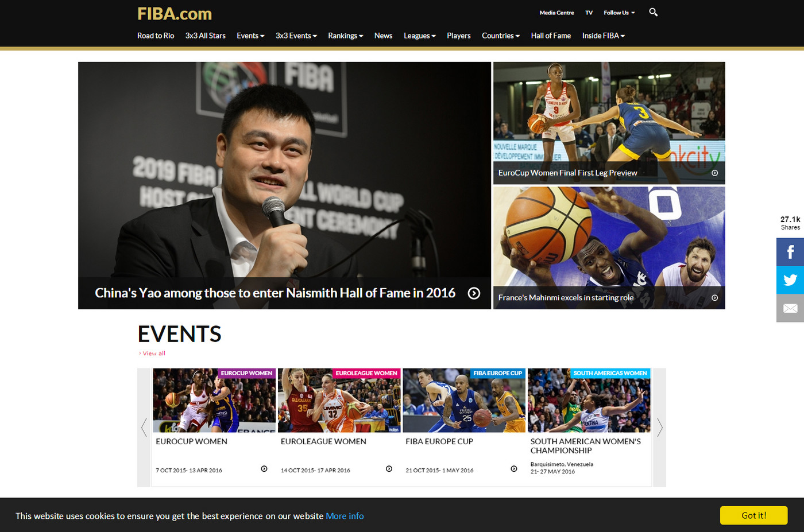The image size is (804, 532).
Task: Click purple EUROCUP WOMEN tag label
Action: click(x=246, y=373)
